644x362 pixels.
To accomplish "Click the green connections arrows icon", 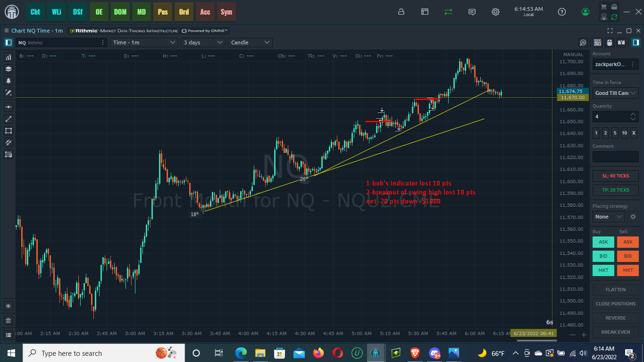I will [448, 12].
